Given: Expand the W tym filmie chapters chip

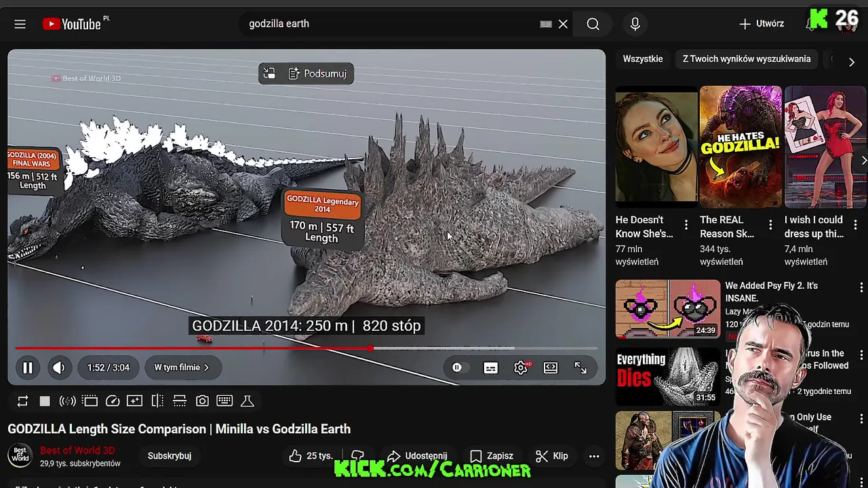Looking at the screenshot, I should click(x=182, y=367).
